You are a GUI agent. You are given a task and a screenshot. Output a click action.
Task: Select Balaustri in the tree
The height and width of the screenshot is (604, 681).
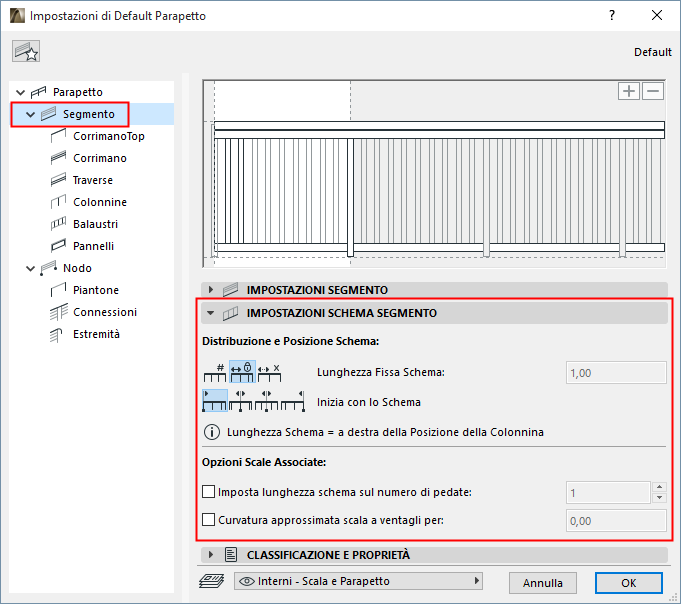[95, 224]
